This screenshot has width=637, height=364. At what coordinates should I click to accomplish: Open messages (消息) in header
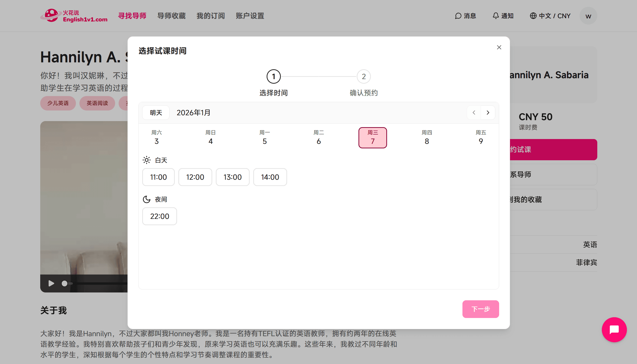pyautogui.click(x=465, y=16)
